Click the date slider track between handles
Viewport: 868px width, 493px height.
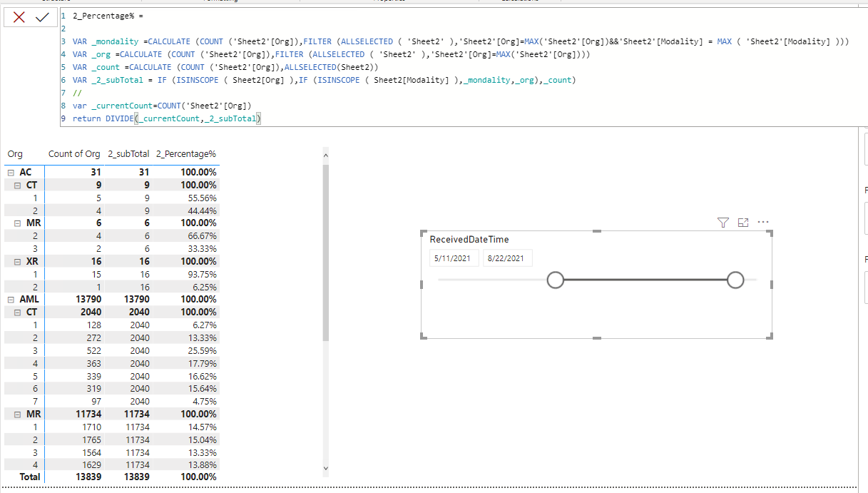pos(645,280)
